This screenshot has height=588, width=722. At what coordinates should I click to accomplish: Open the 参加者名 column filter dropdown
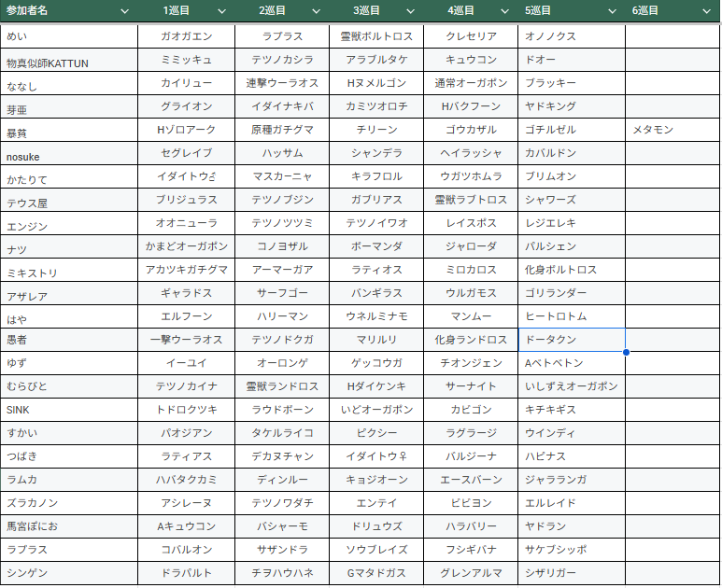click(125, 11)
